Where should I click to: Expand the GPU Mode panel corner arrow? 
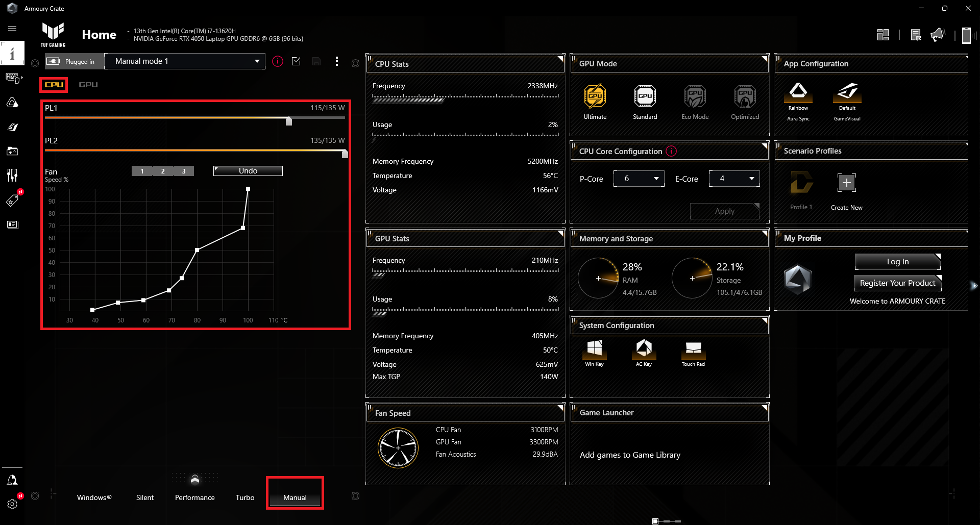click(x=764, y=59)
